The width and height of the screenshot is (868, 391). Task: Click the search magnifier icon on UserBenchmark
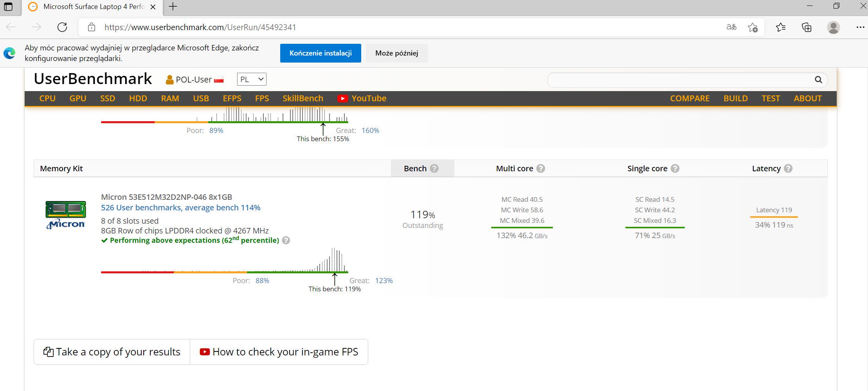click(818, 80)
